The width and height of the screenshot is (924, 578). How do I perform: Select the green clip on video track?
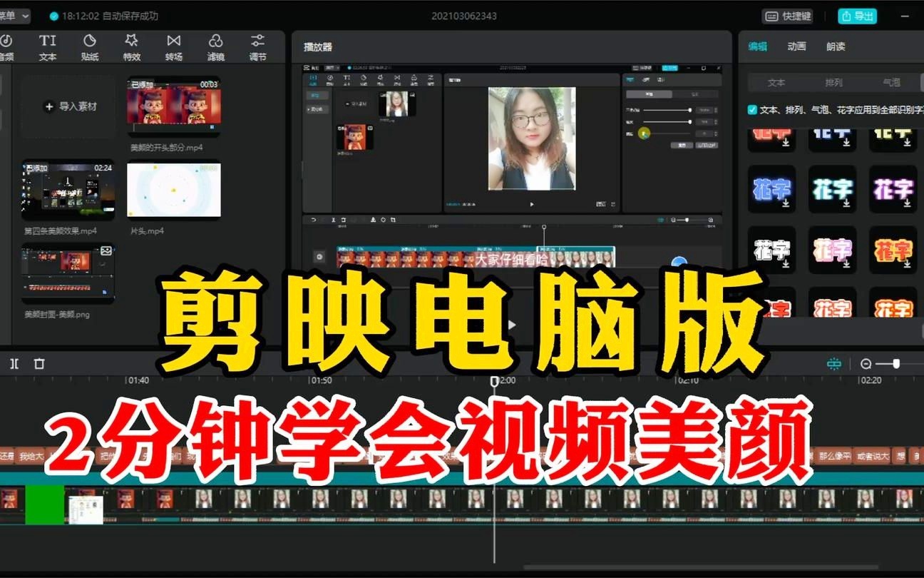point(44,505)
